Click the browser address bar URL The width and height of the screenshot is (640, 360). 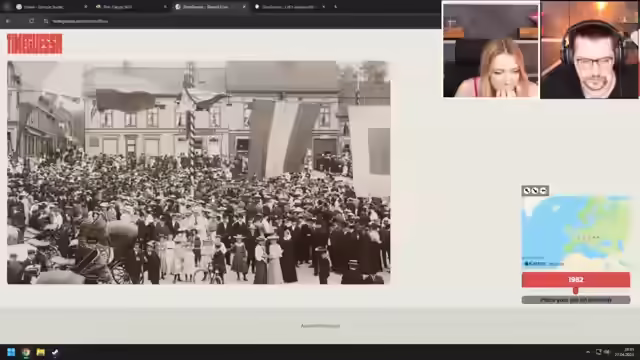(x=80, y=21)
